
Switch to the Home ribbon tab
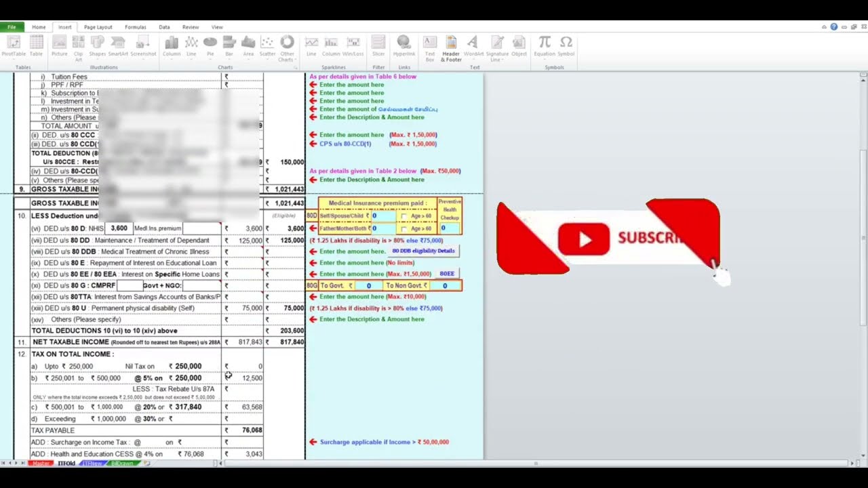(39, 27)
